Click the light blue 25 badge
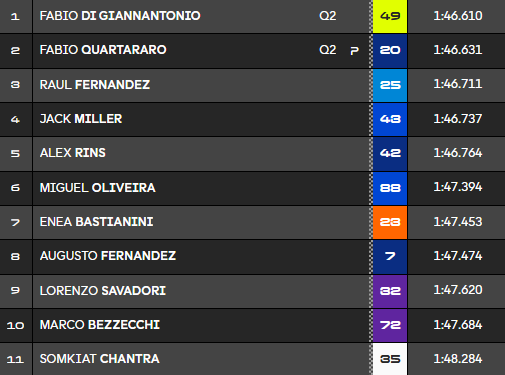This screenshot has height=375, width=505. 390,85
